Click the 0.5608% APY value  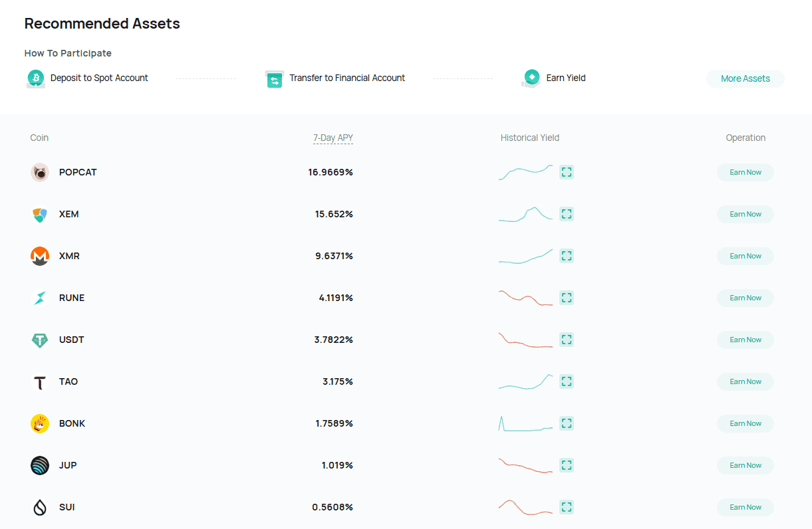click(x=333, y=507)
